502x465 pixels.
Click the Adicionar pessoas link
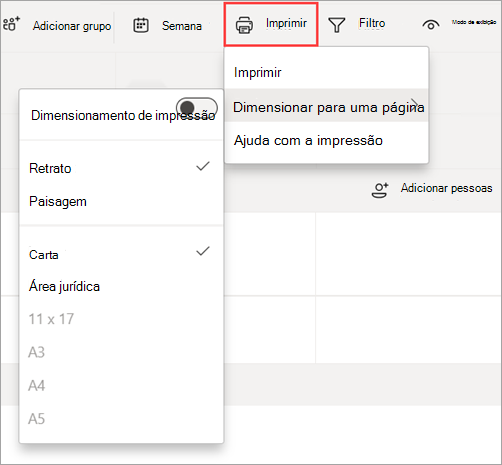pyautogui.click(x=446, y=188)
